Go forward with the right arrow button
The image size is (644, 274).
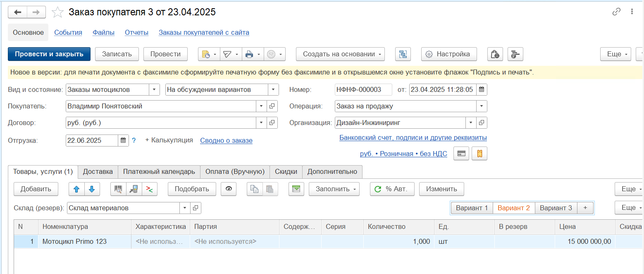[x=36, y=12]
